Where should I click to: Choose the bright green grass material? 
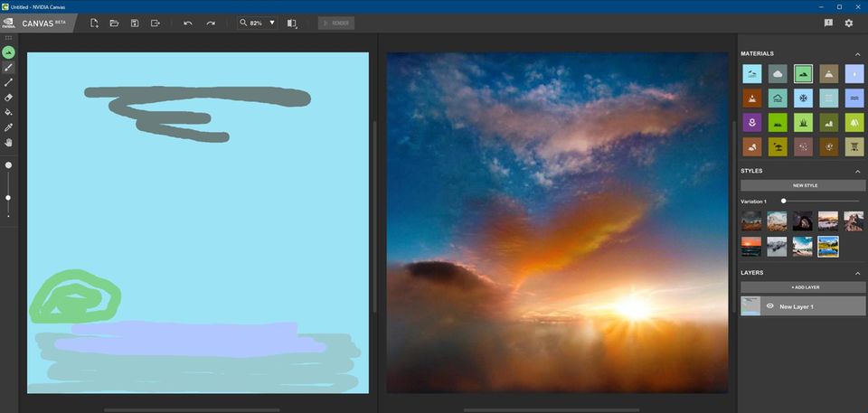coord(778,122)
